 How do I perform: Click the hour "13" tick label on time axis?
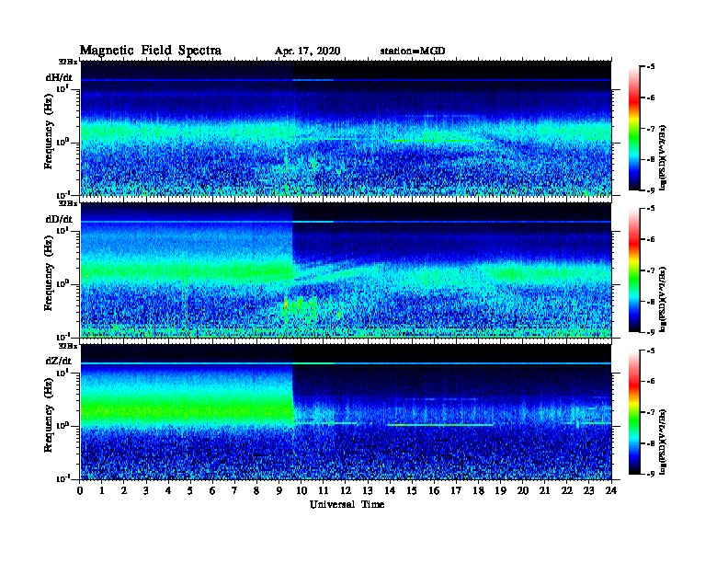[368, 490]
